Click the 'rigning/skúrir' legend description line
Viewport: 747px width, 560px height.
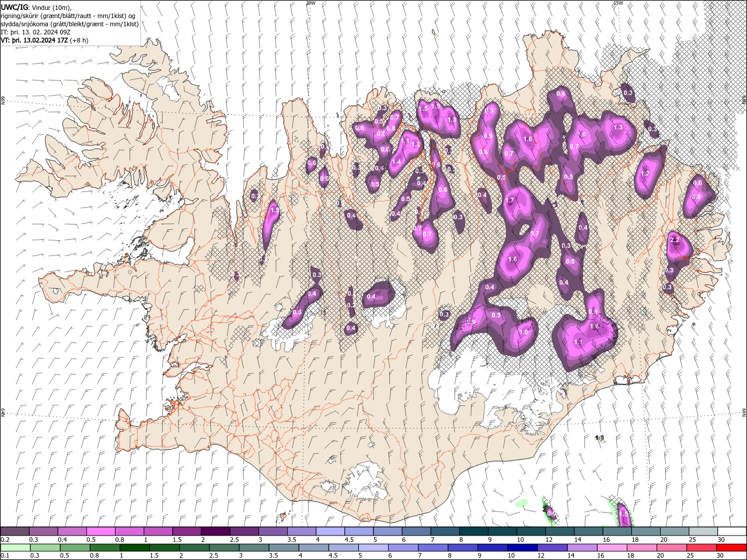[x=68, y=16]
